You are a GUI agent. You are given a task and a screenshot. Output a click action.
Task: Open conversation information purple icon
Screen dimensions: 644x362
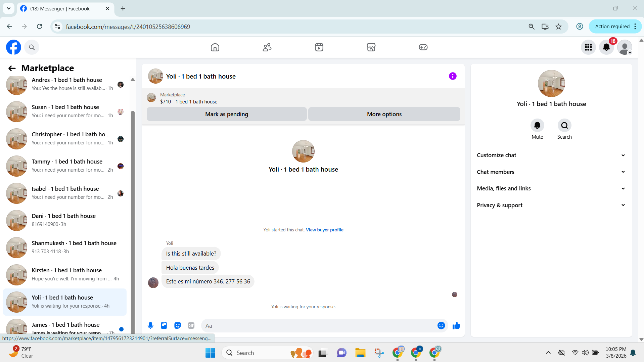coord(453,76)
